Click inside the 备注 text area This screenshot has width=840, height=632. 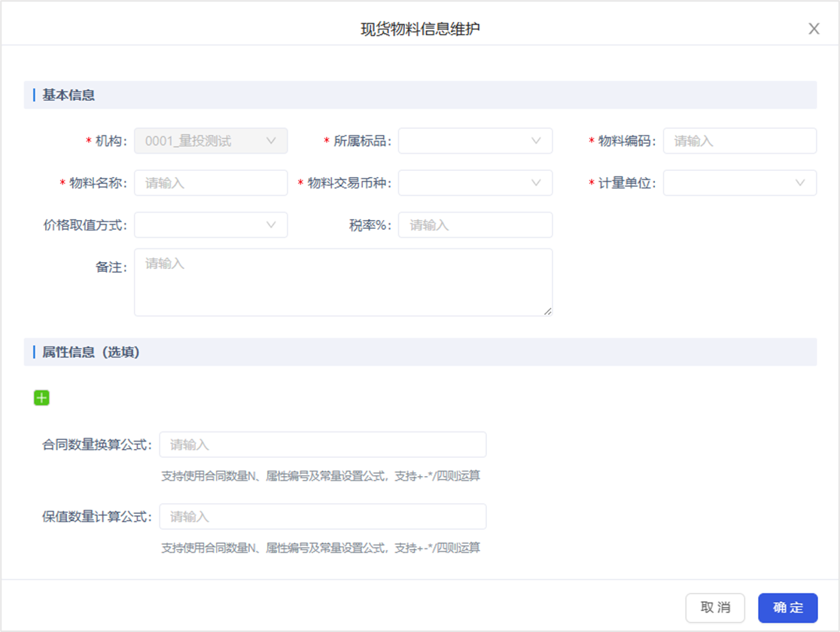[x=342, y=282]
